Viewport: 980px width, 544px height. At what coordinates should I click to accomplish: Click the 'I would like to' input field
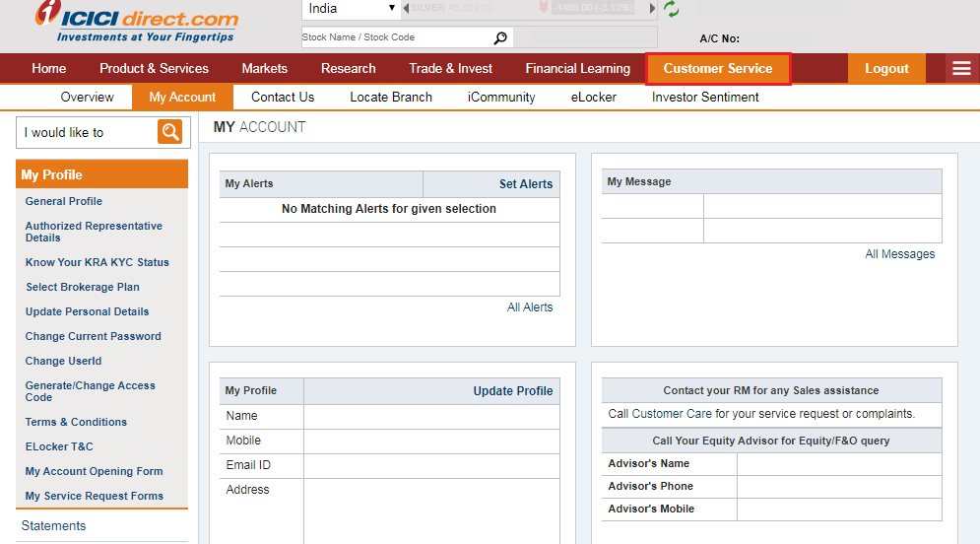point(87,133)
